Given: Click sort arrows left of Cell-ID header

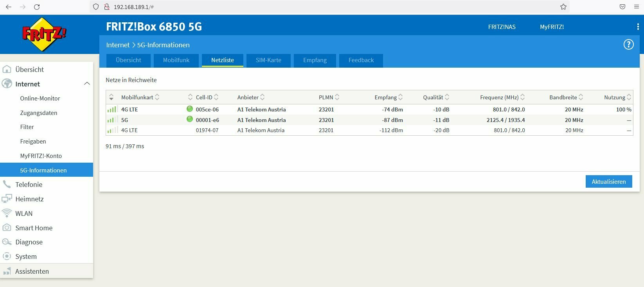Looking at the screenshot, I should (x=190, y=97).
